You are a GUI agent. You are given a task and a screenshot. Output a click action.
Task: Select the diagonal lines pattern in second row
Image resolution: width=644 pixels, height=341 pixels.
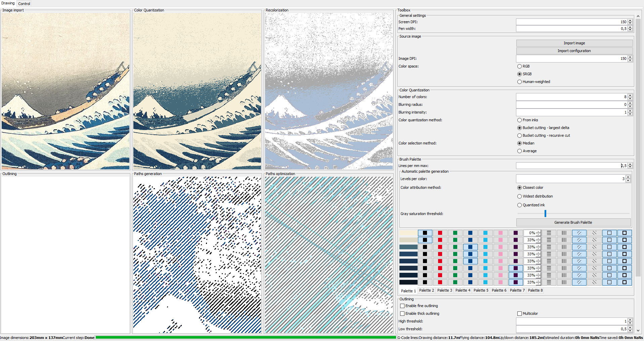[594, 240]
